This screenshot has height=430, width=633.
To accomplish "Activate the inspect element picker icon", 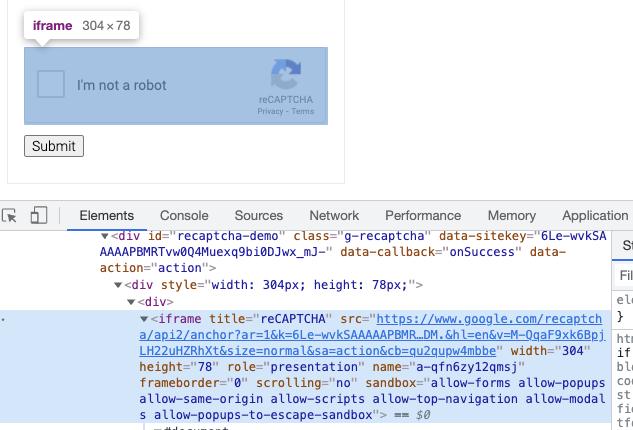I will point(9,216).
